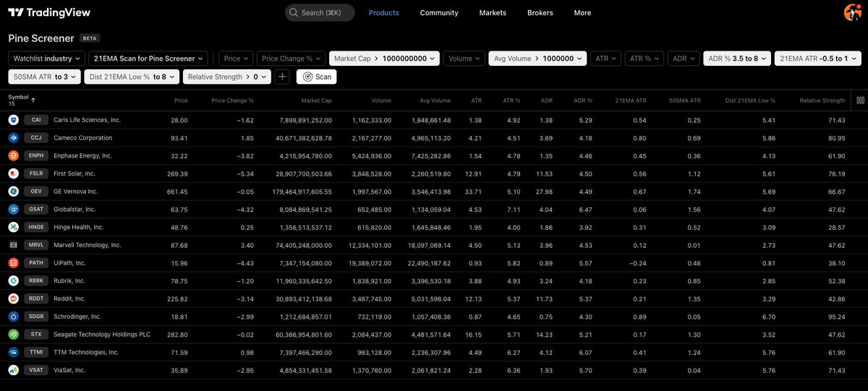This screenshot has width=868, height=391.
Task: Open the Price Change % filter dropdown
Action: (292, 59)
